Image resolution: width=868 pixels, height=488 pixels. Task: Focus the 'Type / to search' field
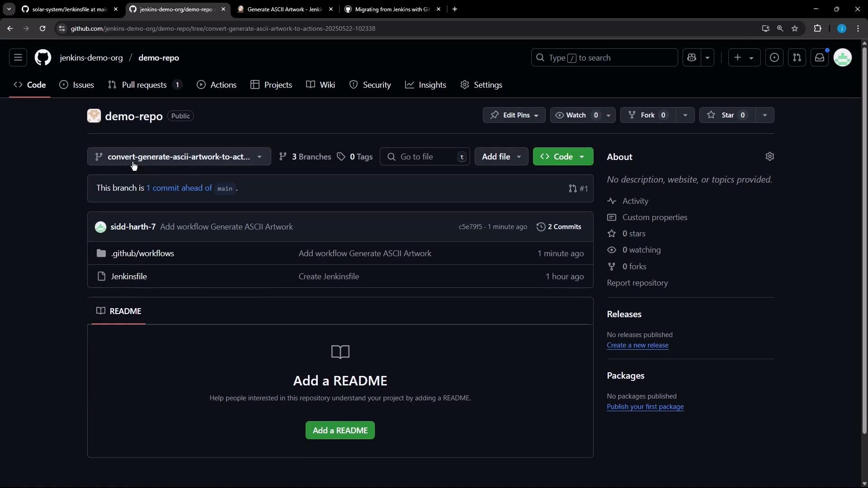click(x=604, y=58)
